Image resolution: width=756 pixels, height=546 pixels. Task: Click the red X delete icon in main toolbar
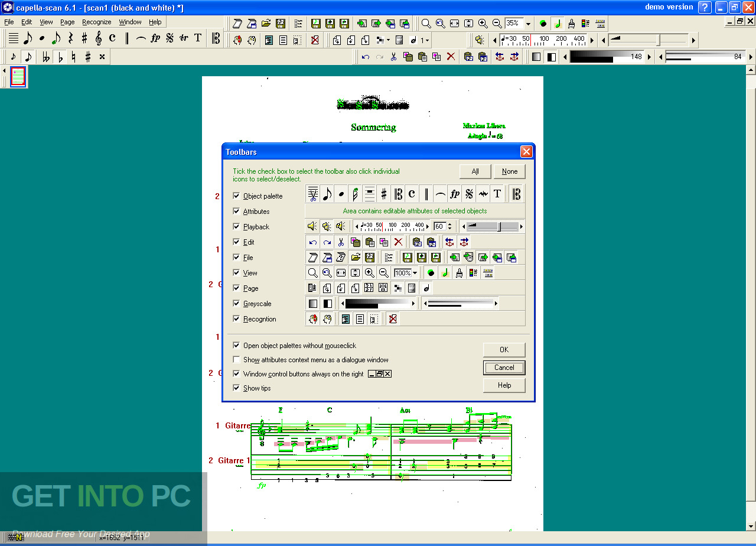pyautogui.click(x=451, y=57)
